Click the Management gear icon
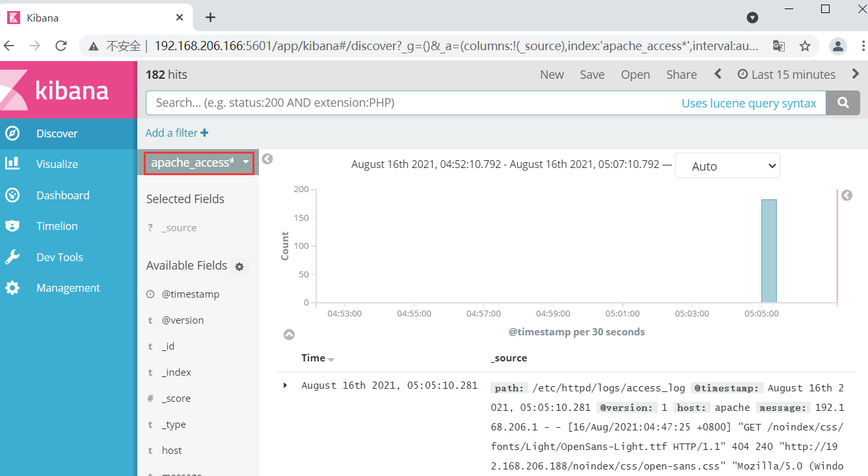 point(12,288)
